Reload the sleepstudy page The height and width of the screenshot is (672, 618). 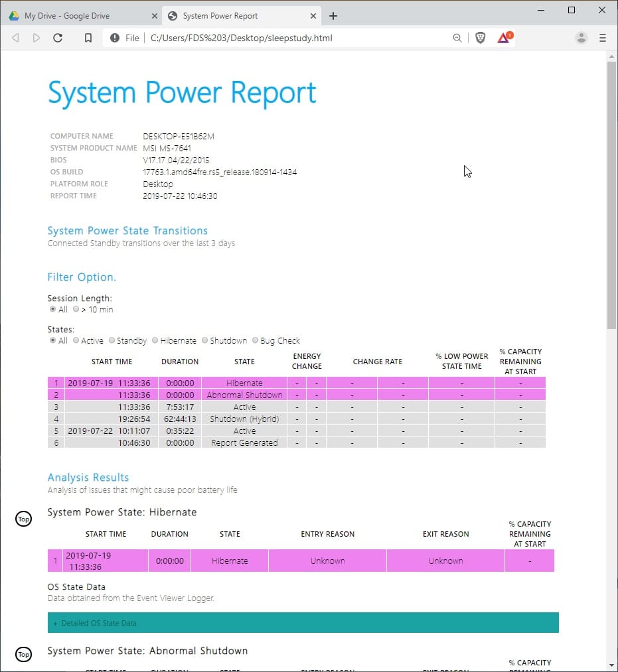click(58, 38)
